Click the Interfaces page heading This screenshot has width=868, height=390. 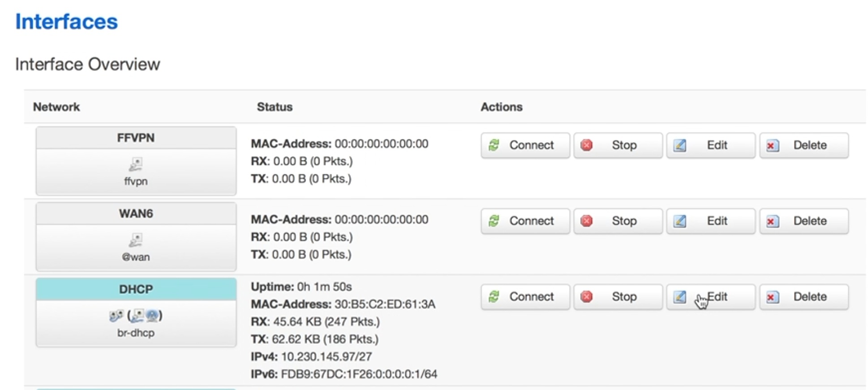coord(66,22)
